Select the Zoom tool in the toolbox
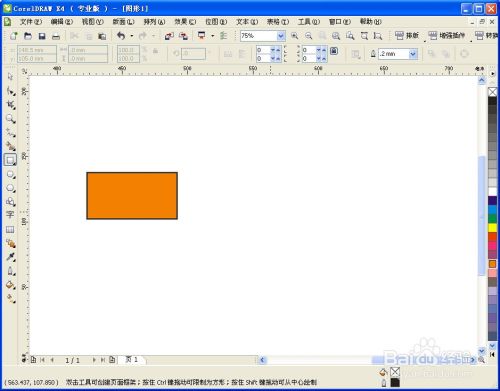This screenshot has height=391, width=500. [10, 118]
